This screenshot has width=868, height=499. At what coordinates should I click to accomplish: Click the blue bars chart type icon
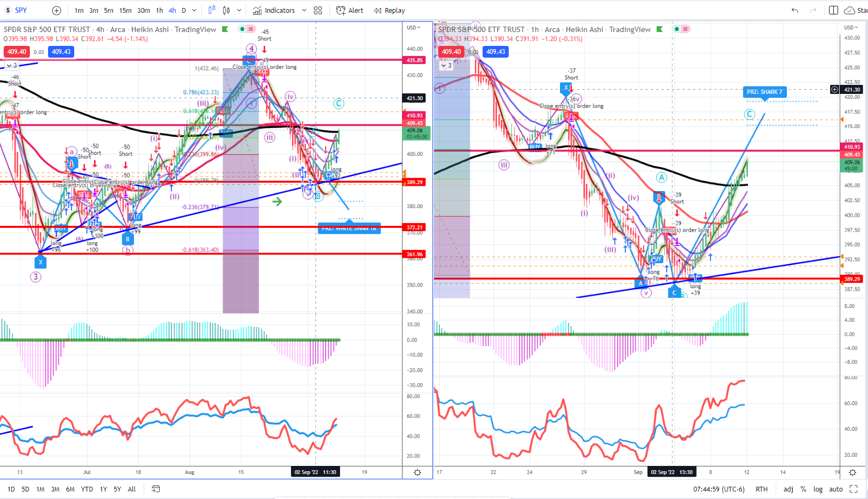point(212,10)
